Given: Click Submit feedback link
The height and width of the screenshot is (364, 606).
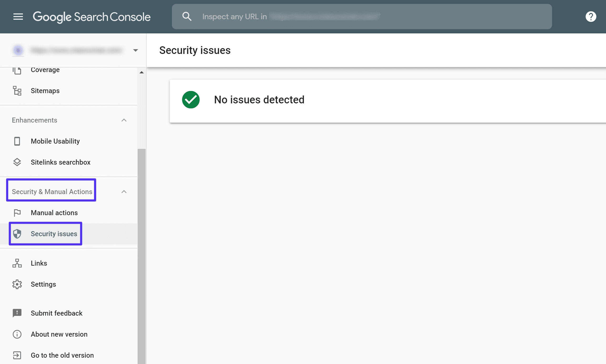Looking at the screenshot, I should tap(57, 313).
